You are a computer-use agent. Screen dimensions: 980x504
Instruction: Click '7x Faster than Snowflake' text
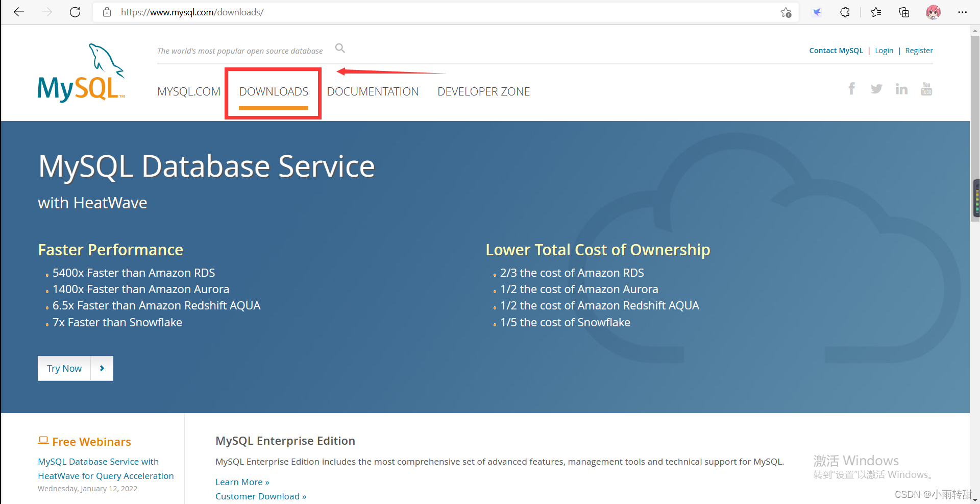click(117, 322)
